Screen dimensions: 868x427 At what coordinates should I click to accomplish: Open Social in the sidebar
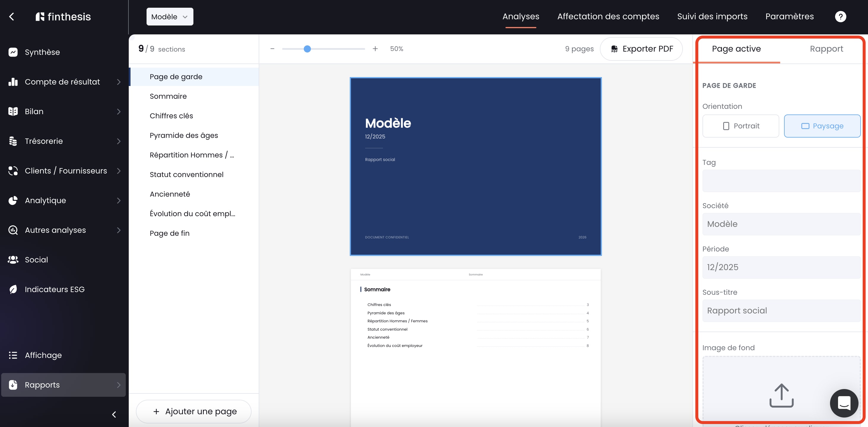coord(63,260)
